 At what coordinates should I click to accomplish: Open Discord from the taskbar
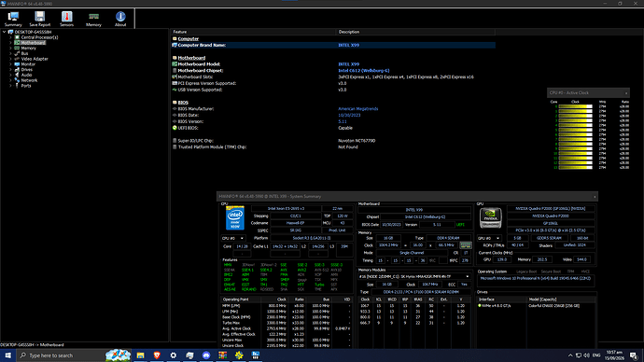coord(206,355)
